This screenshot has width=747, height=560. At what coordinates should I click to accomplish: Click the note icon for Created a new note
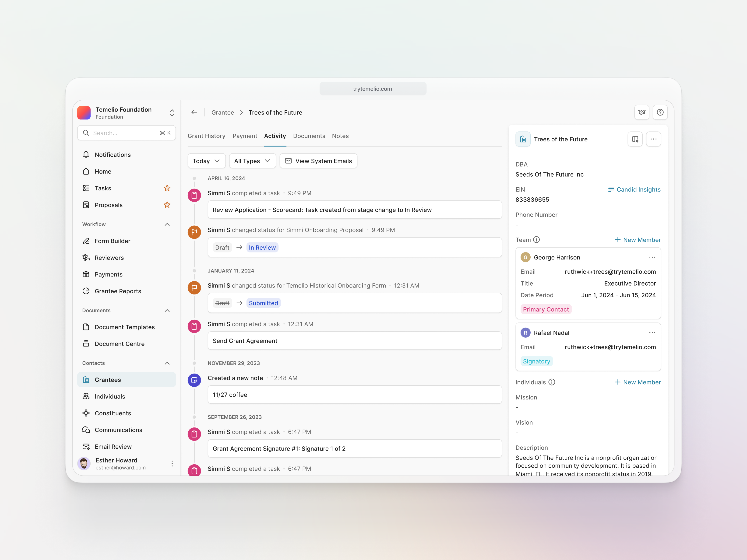tap(194, 380)
